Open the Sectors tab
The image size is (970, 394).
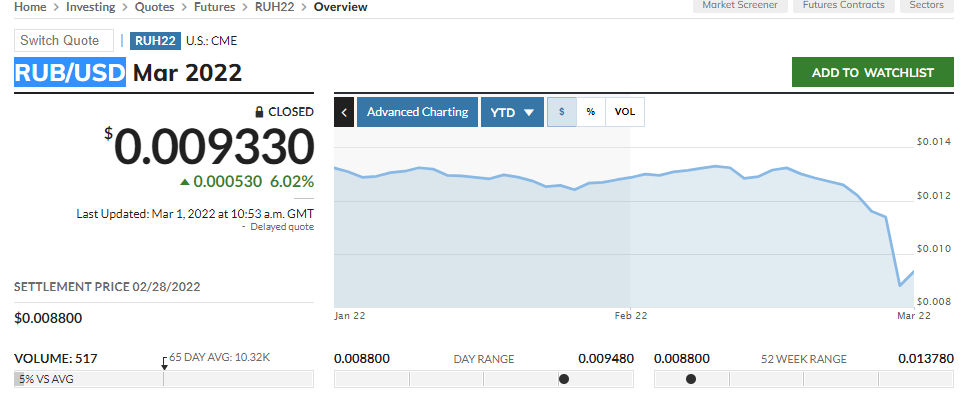pos(926,6)
